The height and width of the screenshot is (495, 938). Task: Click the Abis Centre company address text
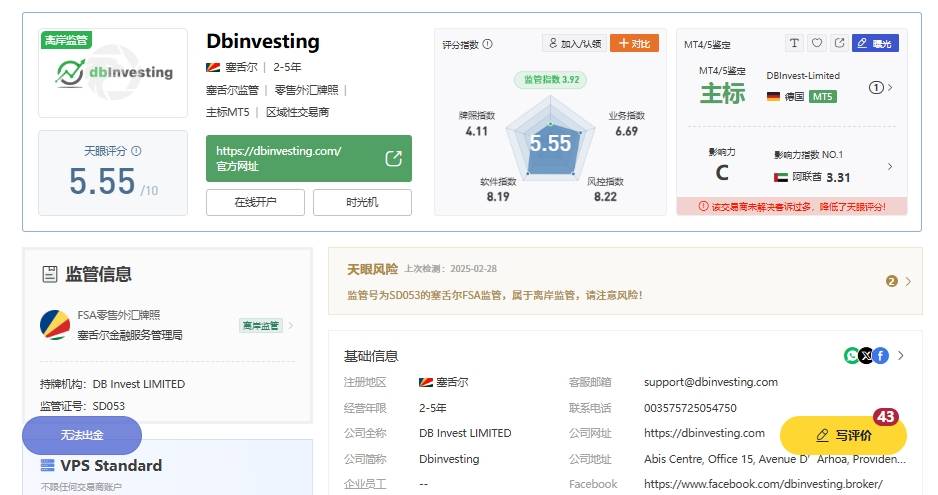(775, 458)
